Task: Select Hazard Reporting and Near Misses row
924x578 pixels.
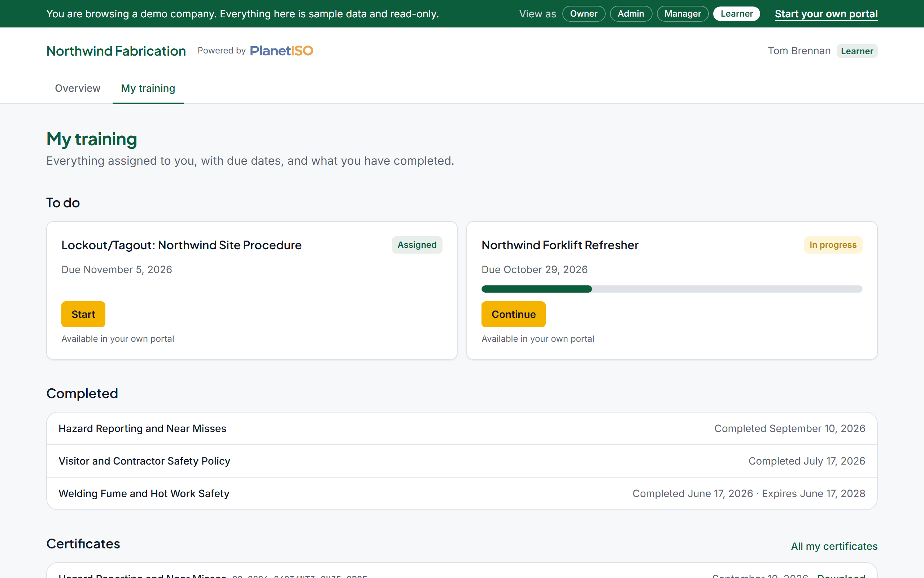Action: (462, 428)
